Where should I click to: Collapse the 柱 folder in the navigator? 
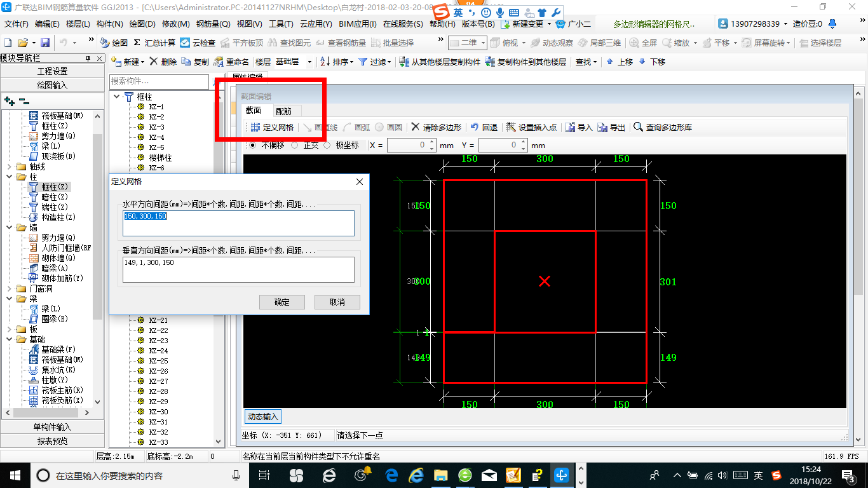9,177
